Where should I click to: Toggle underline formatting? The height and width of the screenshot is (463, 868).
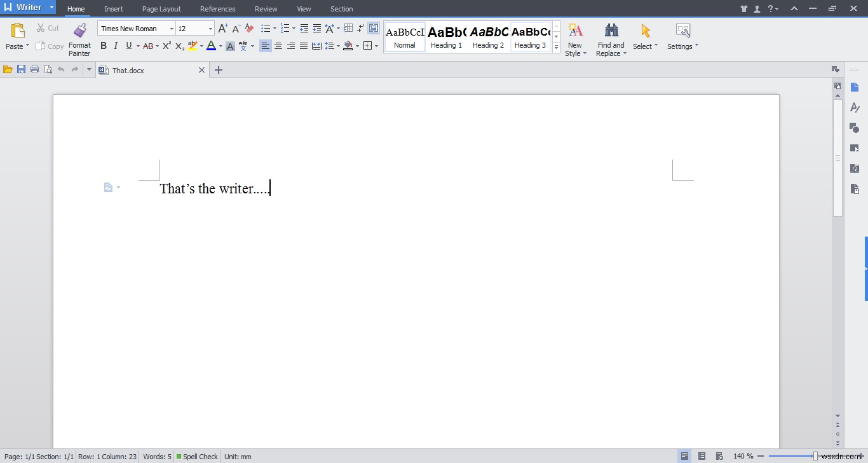point(128,45)
